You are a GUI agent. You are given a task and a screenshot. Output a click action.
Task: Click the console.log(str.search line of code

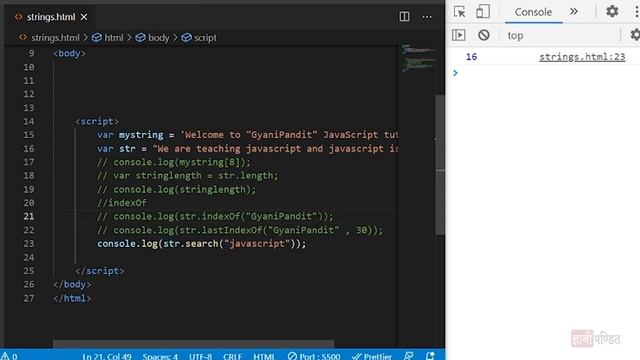201,244
